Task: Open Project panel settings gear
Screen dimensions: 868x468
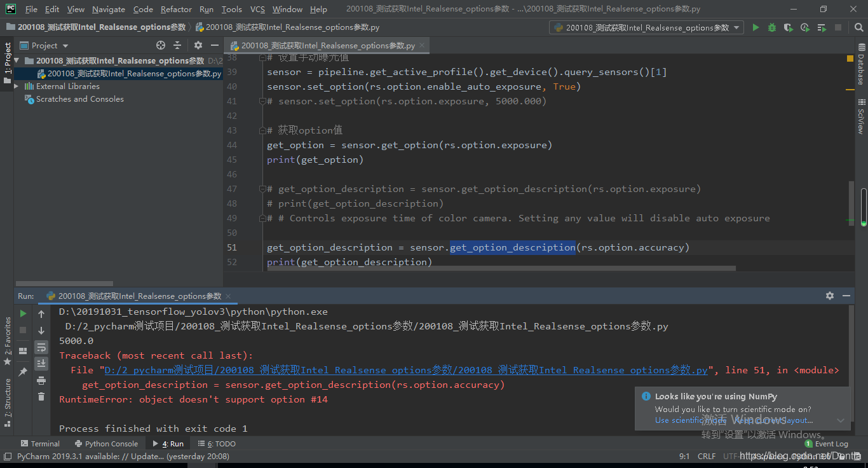Action: 198,45
